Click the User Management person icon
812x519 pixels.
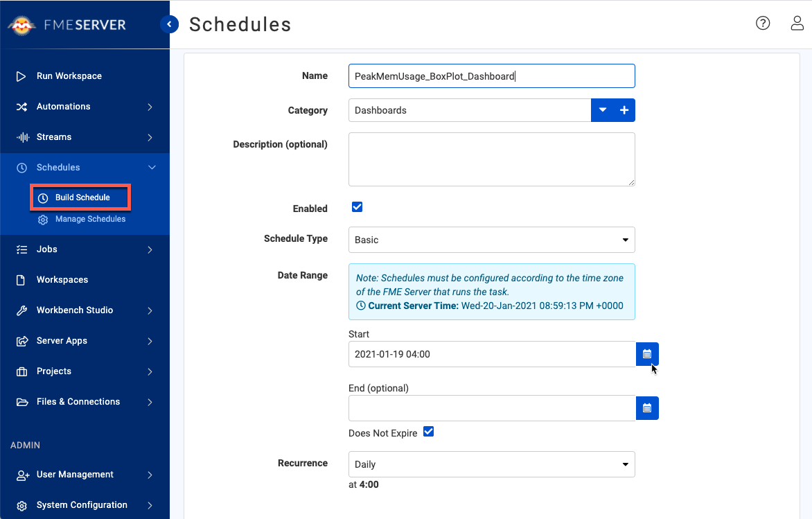pyautogui.click(x=22, y=475)
